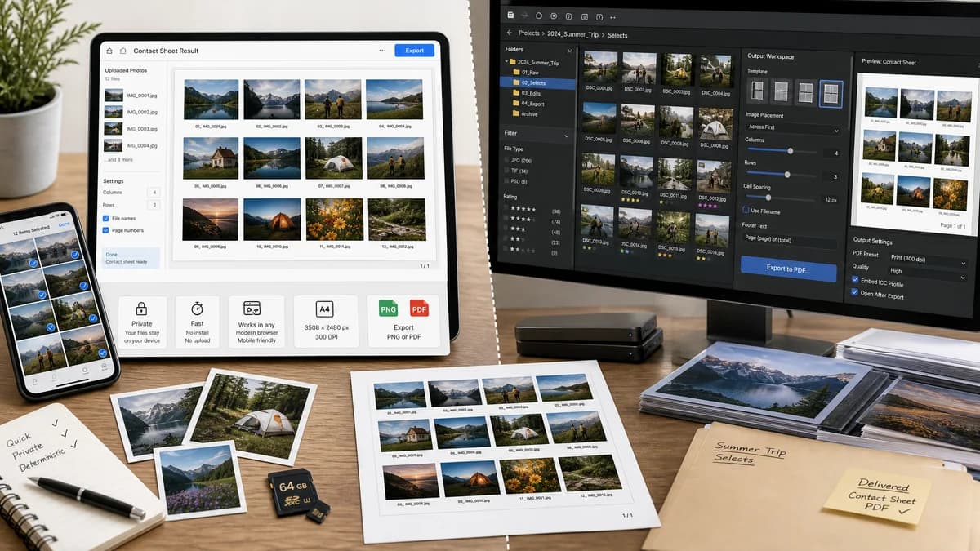Click the green PNG export icon
Viewport: 980px width, 551px height.
[x=388, y=309]
